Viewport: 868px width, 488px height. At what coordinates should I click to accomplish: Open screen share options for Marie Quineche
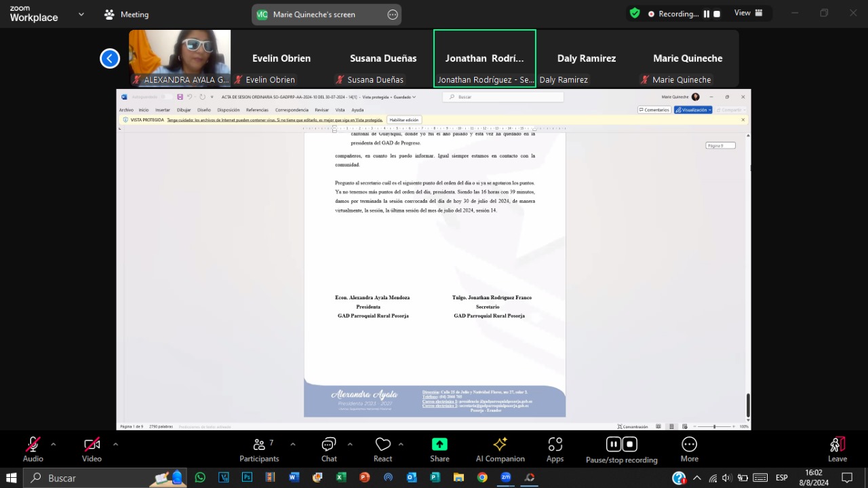point(393,14)
